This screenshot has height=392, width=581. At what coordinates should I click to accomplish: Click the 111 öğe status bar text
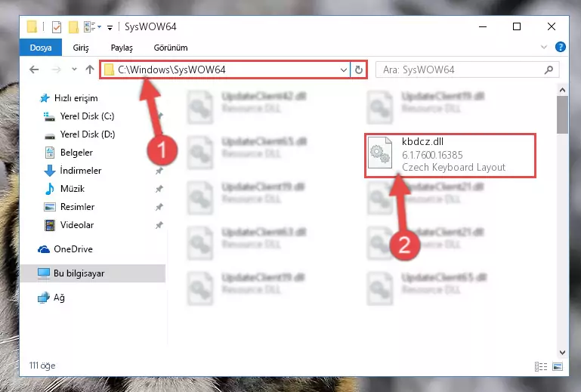coord(42,366)
